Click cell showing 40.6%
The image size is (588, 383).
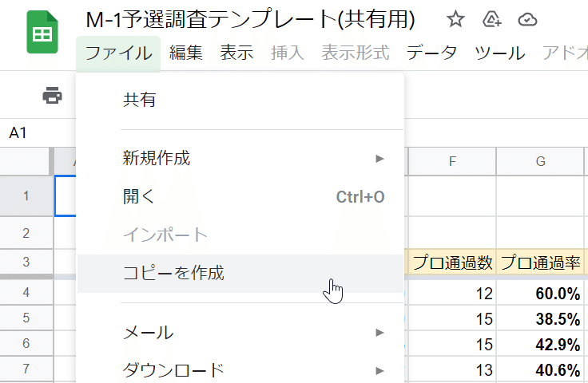tap(540, 369)
